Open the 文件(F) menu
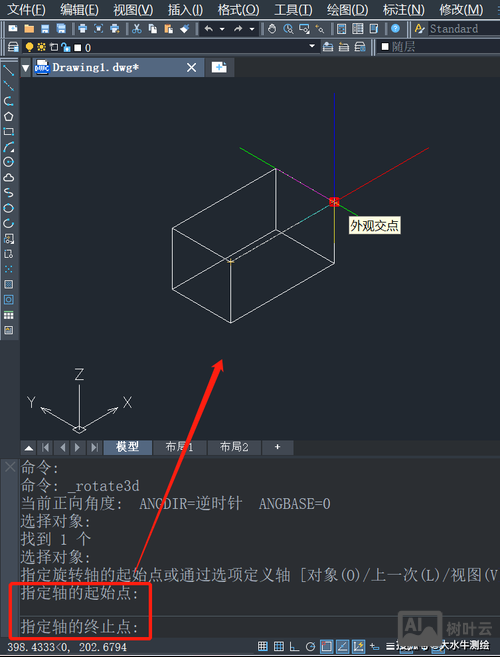This screenshot has width=500, height=657. point(26,9)
